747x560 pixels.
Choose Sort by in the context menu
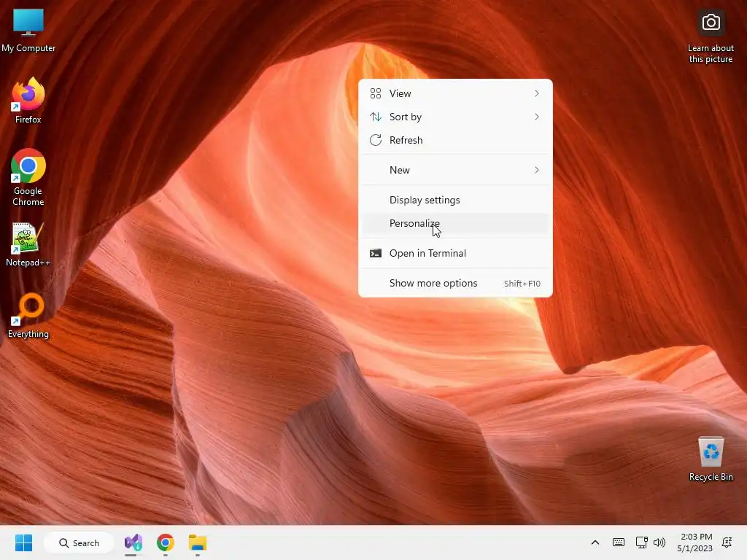click(x=455, y=117)
